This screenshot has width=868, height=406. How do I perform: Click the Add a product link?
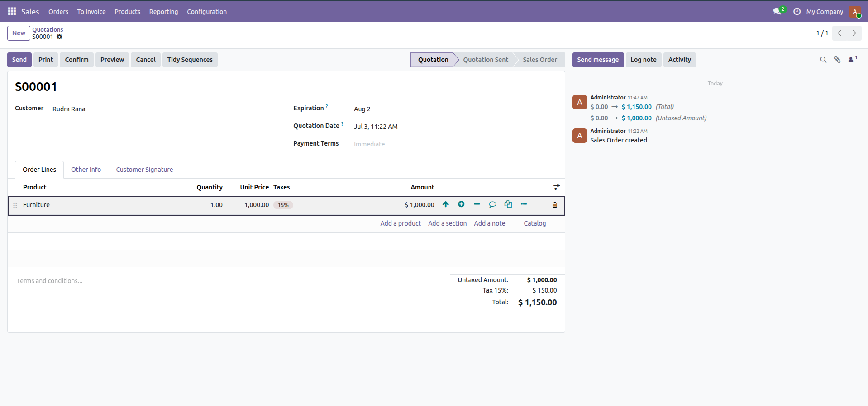coord(401,223)
